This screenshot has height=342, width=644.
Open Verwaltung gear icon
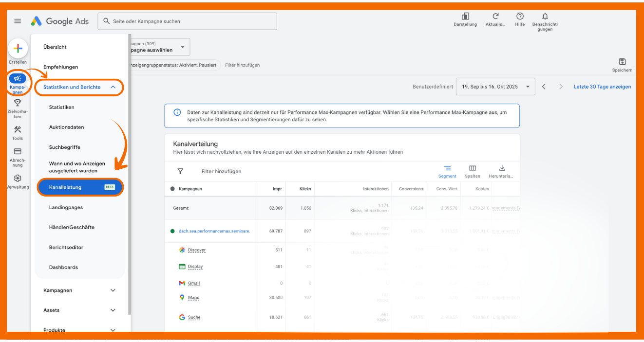[18, 179]
